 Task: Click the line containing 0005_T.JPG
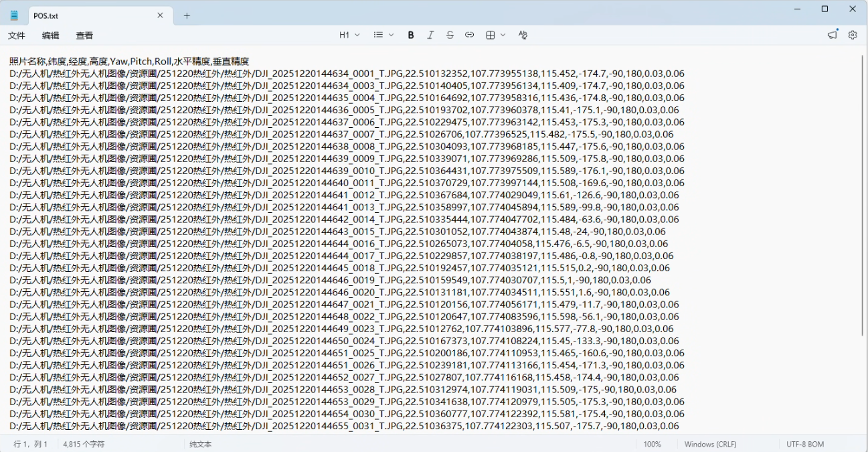pos(344,110)
